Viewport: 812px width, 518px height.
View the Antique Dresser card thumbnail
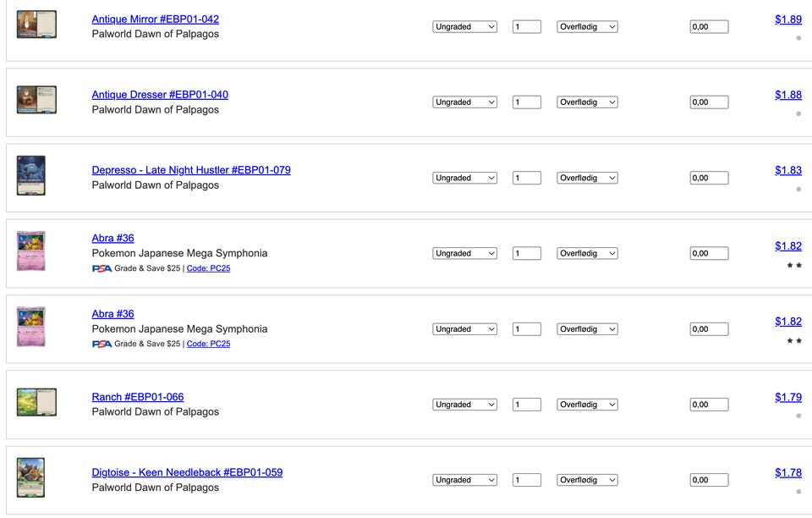(36, 100)
